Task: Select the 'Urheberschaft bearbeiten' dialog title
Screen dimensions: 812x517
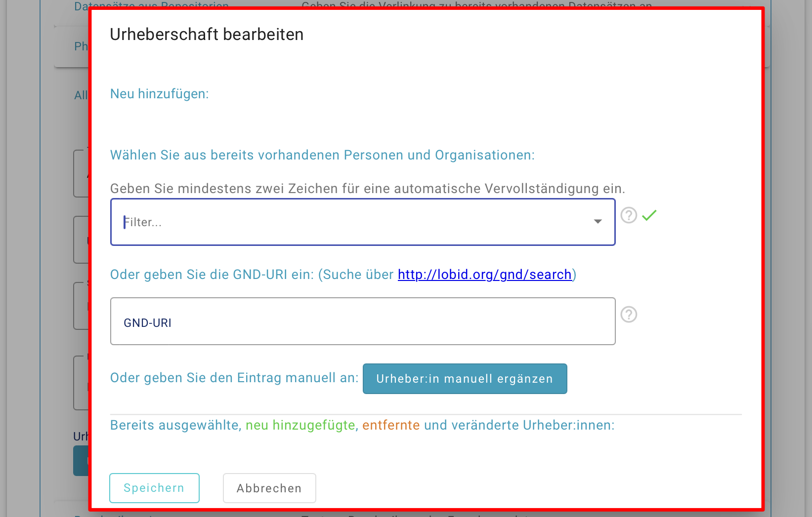Action: 207,35
